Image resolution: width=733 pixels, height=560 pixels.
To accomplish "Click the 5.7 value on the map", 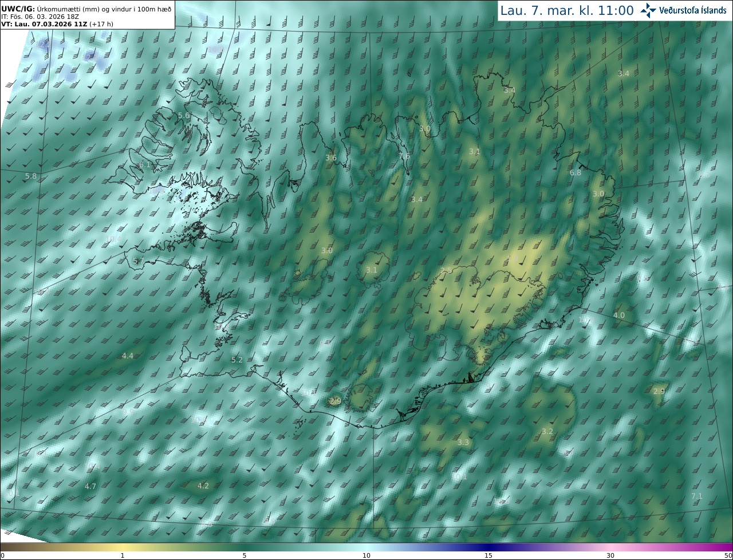I will click(x=139, y=261).
